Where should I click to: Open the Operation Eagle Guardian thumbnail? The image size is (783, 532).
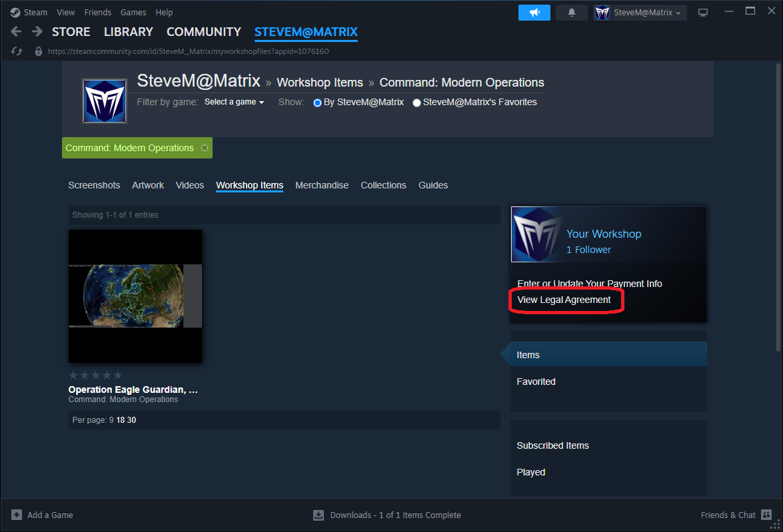(x=135, y=296)
